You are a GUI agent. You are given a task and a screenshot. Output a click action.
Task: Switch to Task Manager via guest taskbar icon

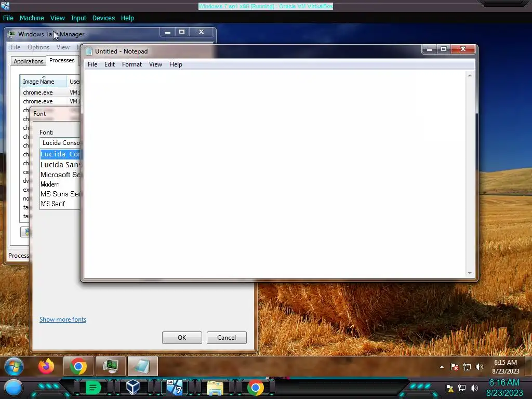pos(111,366)
